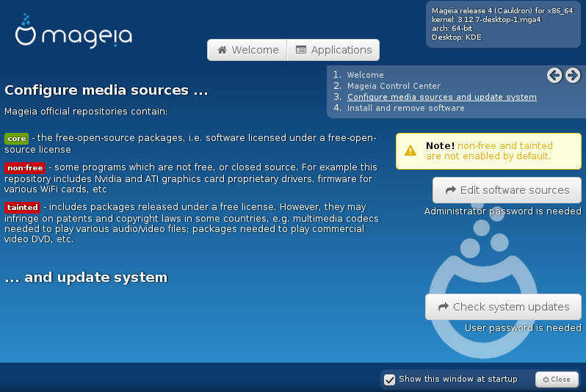The width and height of the screenshot is (586, 392).
Task: Click the Mageia logo
Action: (73, 31)
